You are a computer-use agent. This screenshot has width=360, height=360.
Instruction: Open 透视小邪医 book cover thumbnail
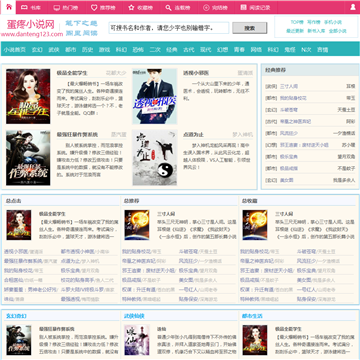[155, 96]
